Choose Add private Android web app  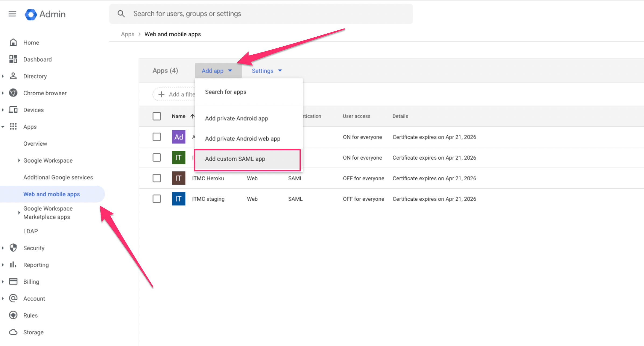[249, 139]
